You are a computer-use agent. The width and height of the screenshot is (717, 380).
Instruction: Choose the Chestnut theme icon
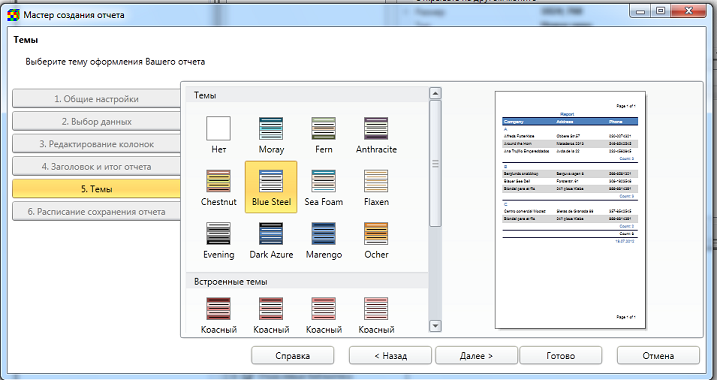tap(219, 181)
